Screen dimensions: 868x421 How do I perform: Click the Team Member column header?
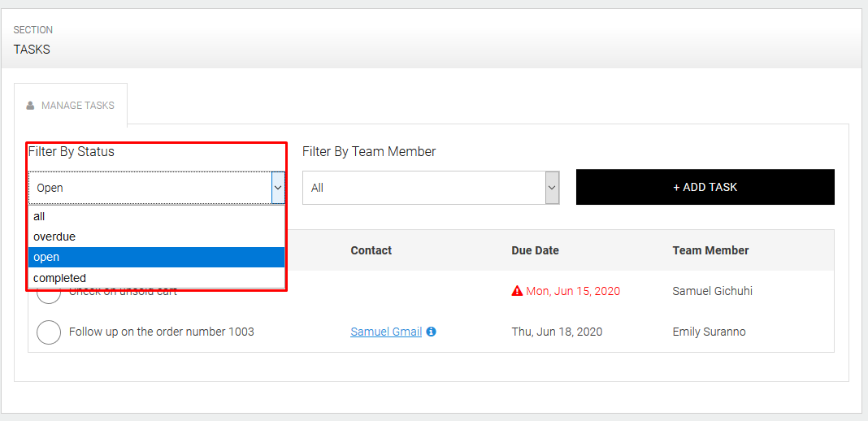[x=710, y=250]
